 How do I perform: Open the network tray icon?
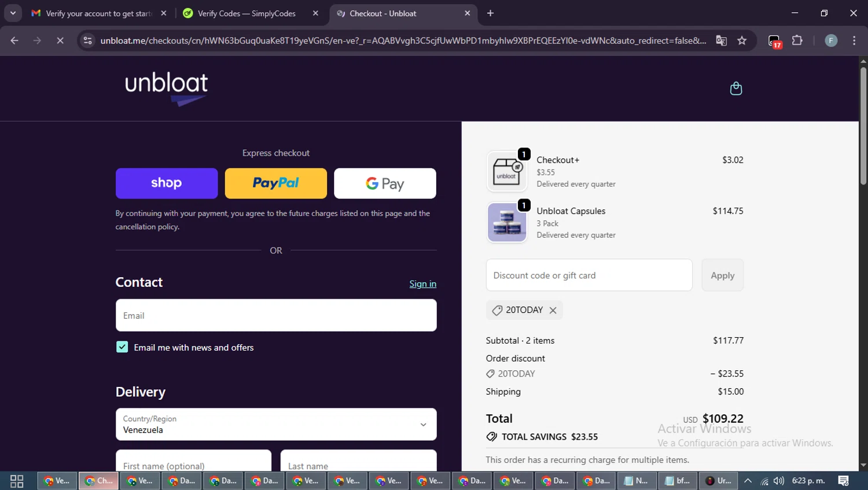pos(764,481)
